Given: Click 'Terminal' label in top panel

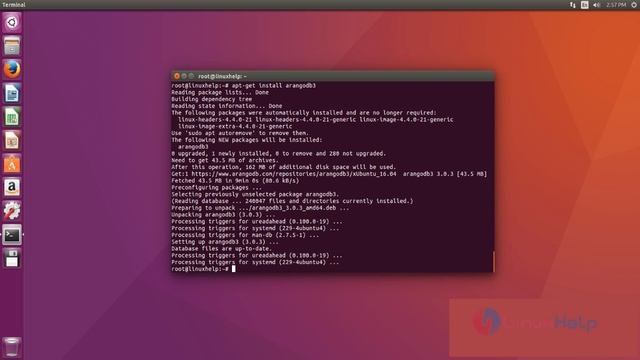Looking at the screenshot, I should 14,5.
